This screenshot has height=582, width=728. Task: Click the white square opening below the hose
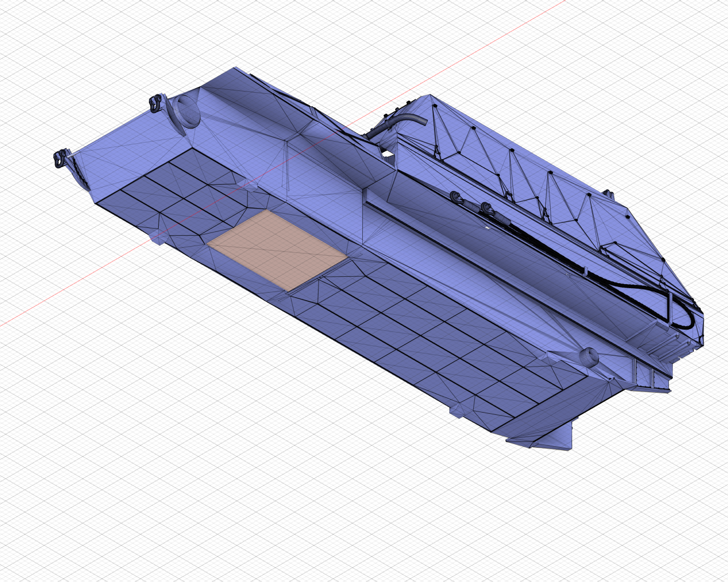tap(388, 154)
